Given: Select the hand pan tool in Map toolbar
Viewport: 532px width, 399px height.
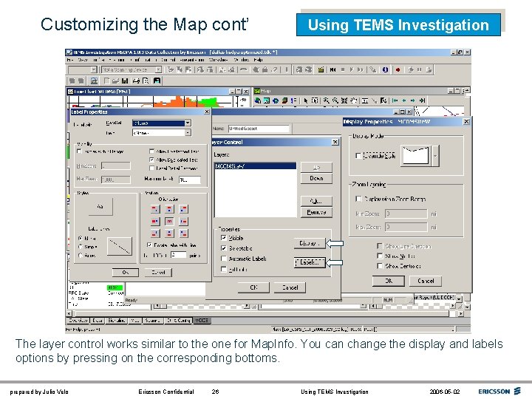Looking at the screenshot, I should [353, 100].
